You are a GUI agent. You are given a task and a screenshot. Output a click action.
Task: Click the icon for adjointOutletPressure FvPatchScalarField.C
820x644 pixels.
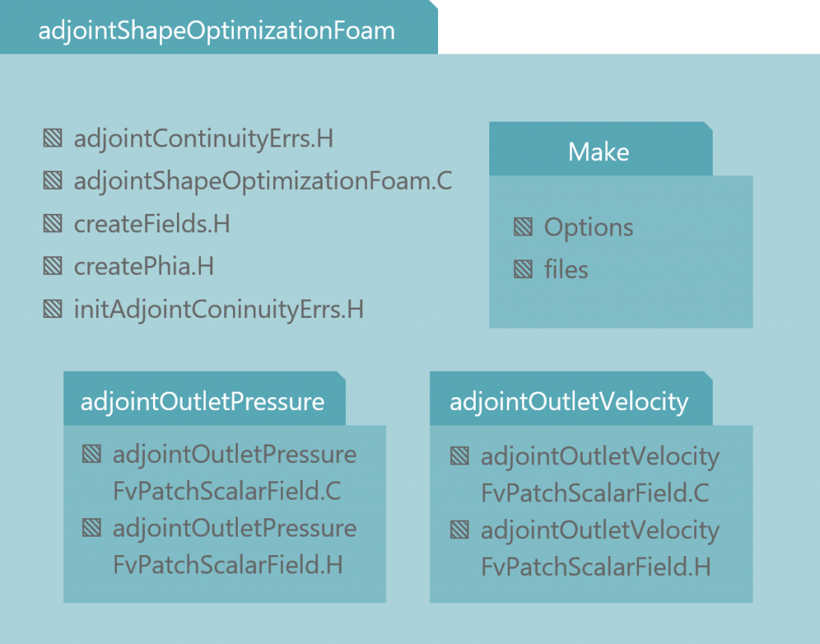pyautogui.click(x=91, y=454)
